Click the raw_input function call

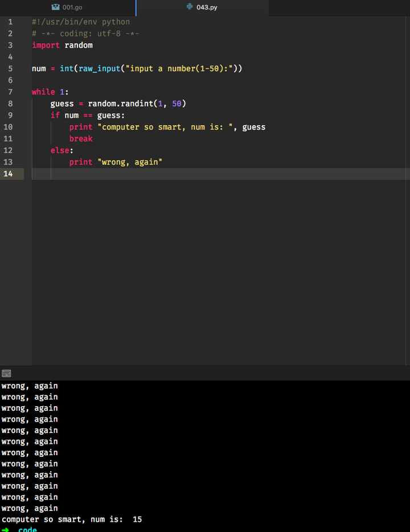point(100,69)
